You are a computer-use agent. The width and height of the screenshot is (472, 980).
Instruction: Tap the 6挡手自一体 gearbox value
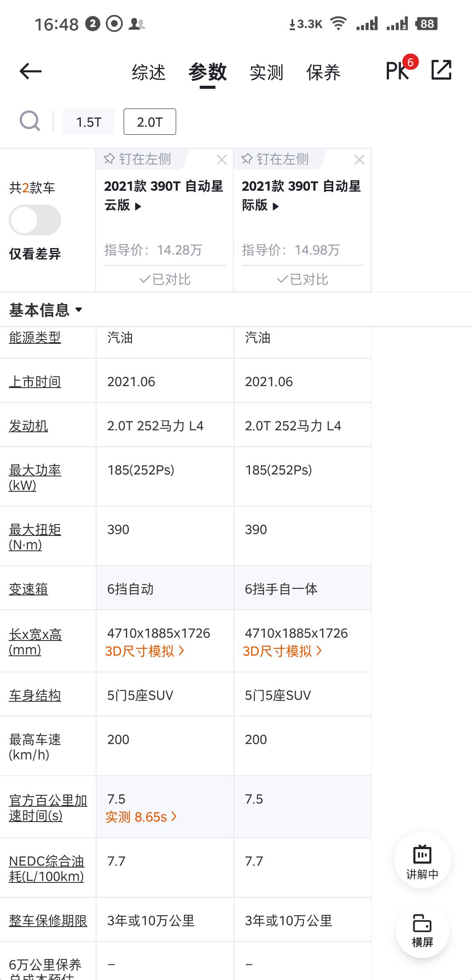click(x=281, y=589)
